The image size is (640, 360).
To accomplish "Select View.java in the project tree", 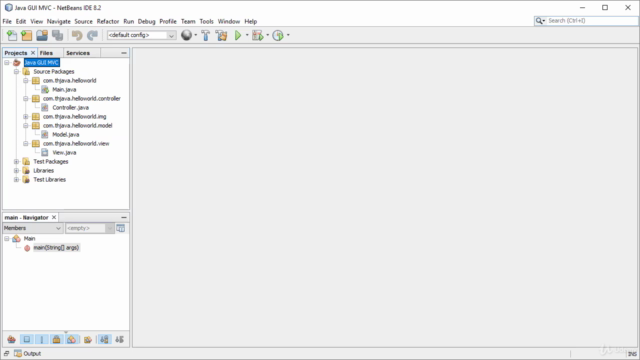I will click(x=64, y=153).
